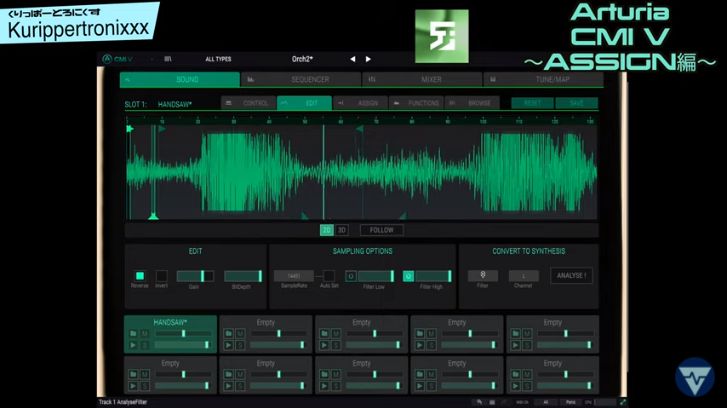
Task: Switch to the SEQUENCER tab
Action: [x=301, y=80]
